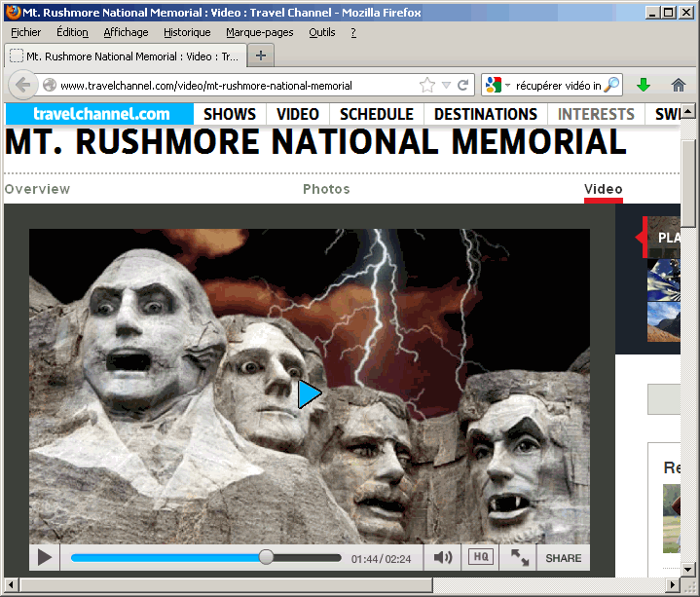Screen dimensions: 700x597
Task: Toggle HQ video quality
Action: pos(480,557)
